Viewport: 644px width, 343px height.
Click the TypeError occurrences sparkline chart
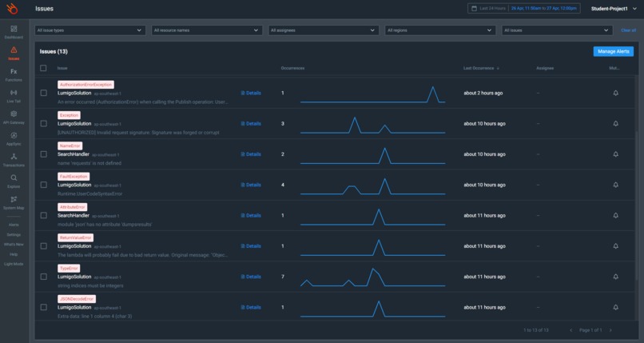coord(372,277)
